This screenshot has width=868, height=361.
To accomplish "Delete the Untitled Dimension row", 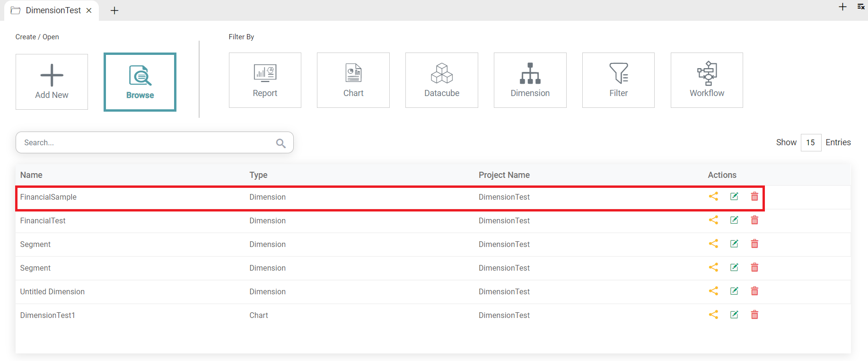I will pos(754,291).
